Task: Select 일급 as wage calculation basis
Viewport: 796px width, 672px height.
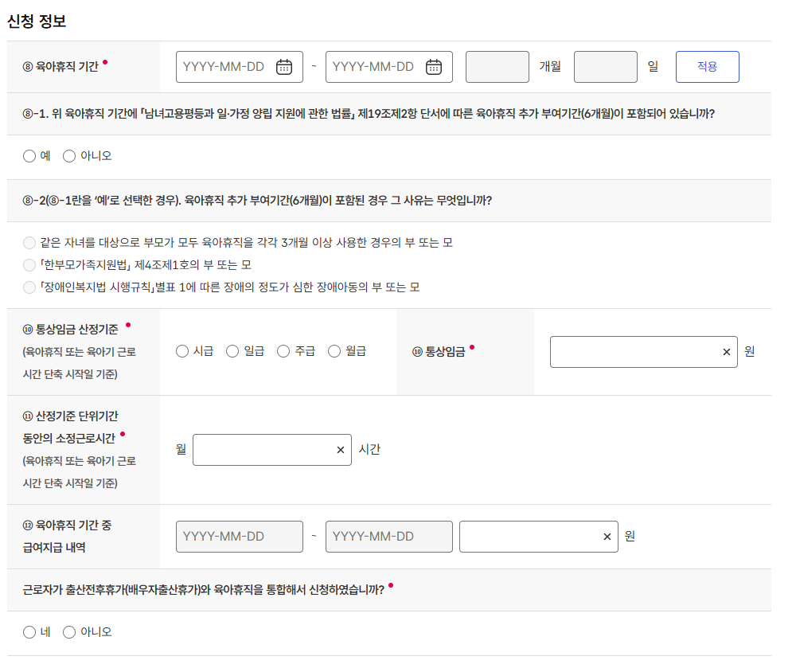Action: point(232,350)
